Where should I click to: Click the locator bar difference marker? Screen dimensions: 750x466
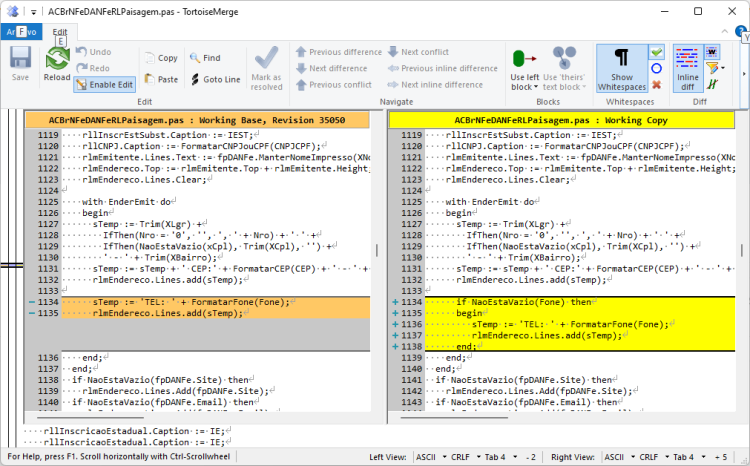coord(11,265)
